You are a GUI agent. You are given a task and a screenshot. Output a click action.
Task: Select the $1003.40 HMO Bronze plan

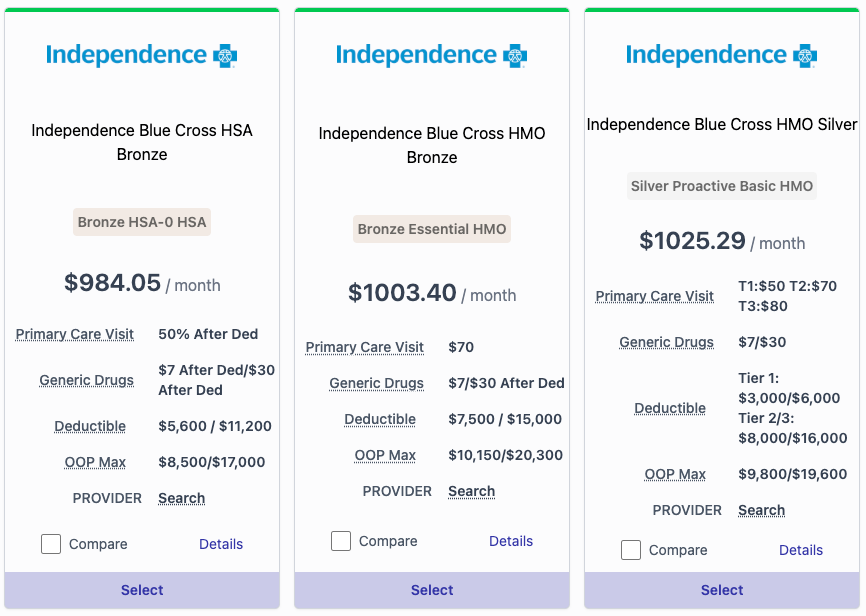(432, 590)
